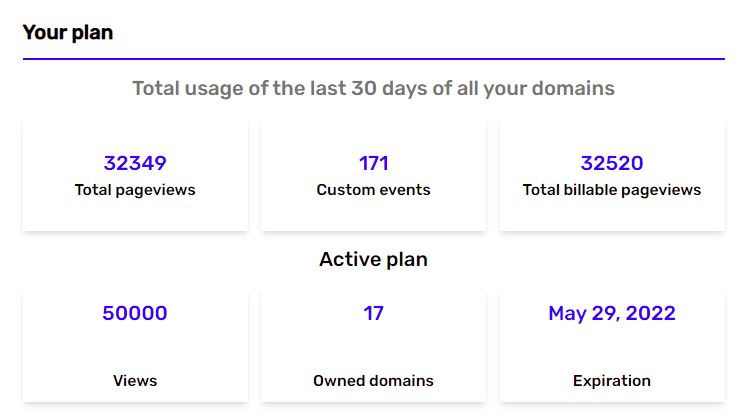Select the 17 owned domains number
The height and width of the screenshot is (418, 750).
374,313
